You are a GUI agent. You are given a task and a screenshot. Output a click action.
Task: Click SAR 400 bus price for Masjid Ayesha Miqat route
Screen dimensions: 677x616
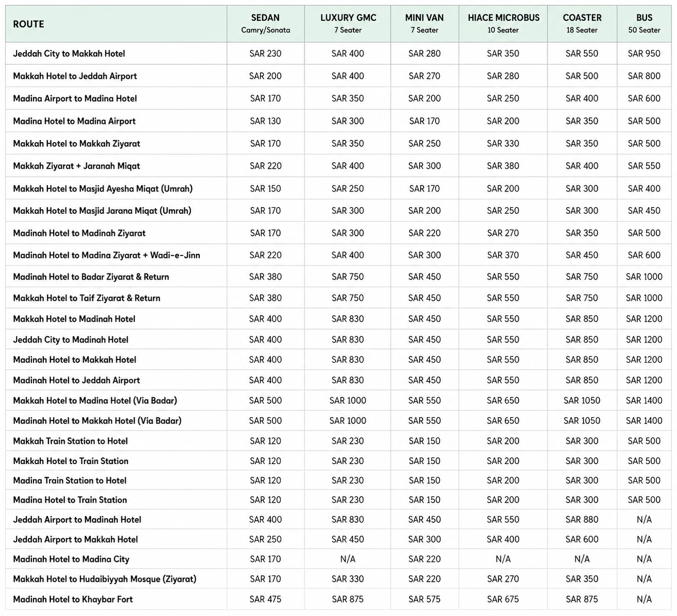pos(644,189)
